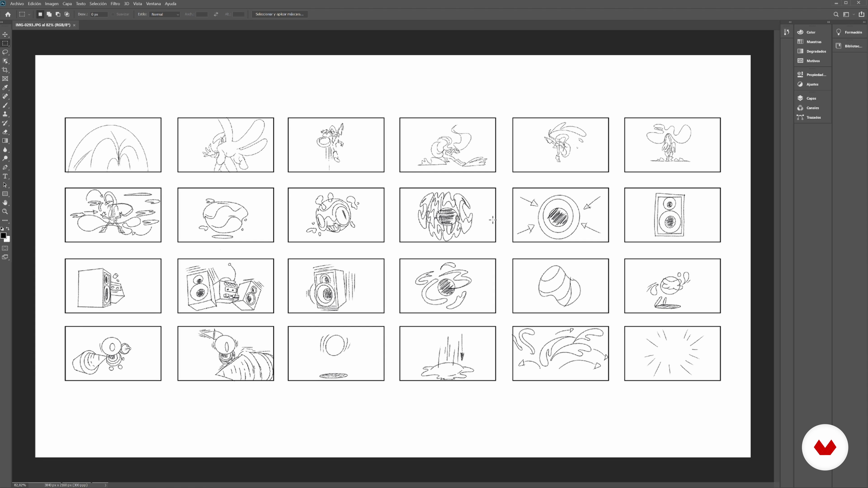
Task: Go to the Home screen
Action: 8,14
